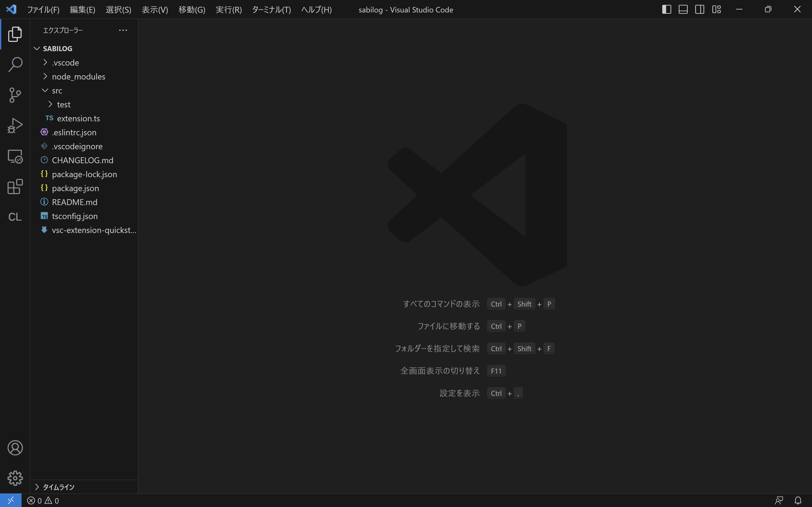The image size is (812, 507).
Task: Open README.md file
Action: (84, 202)
